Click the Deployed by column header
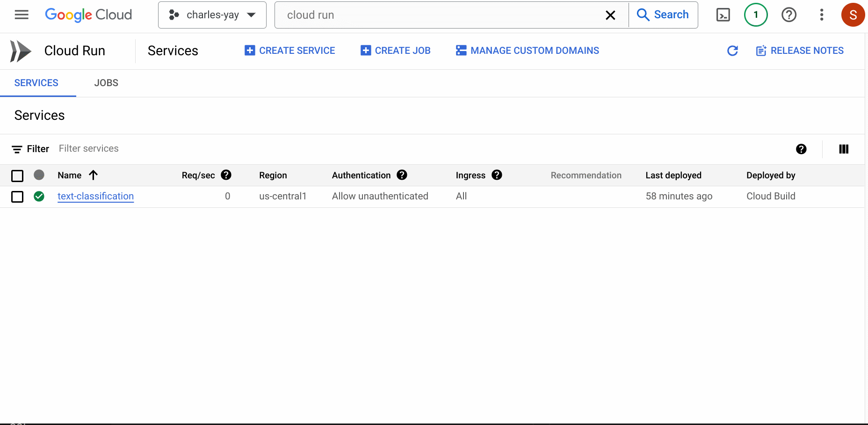Screen dimensions: 868x425 771,176
